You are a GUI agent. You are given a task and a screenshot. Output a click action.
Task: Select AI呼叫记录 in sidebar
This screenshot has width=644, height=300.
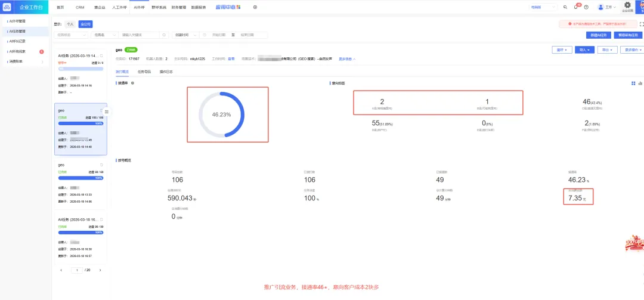tap(24, 41)
